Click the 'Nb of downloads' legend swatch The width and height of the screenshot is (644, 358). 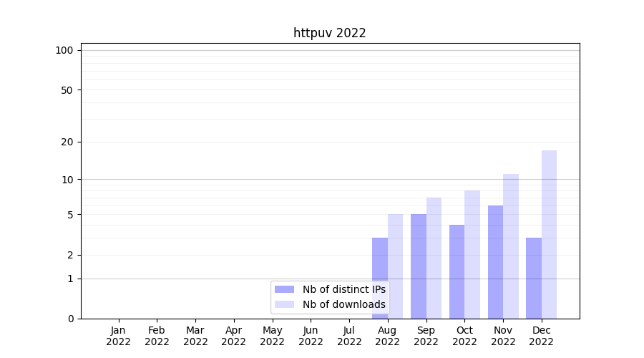coord(284,304)
